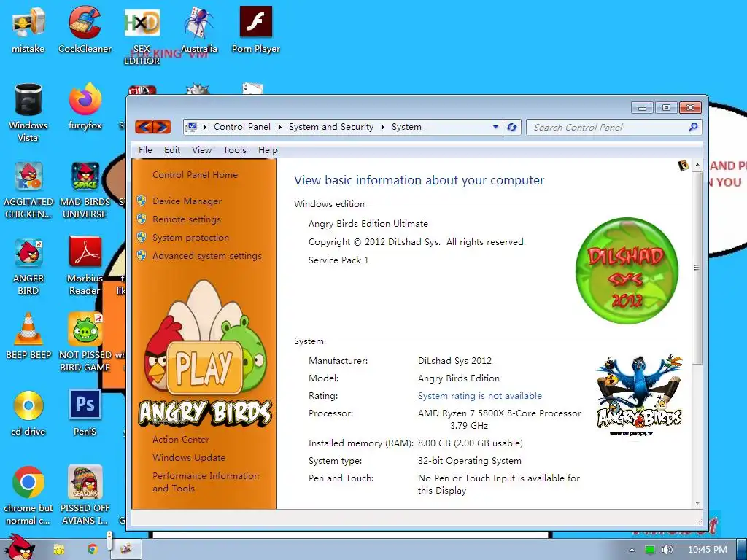
Task: Open System protection link
Action: coord(190,238)
